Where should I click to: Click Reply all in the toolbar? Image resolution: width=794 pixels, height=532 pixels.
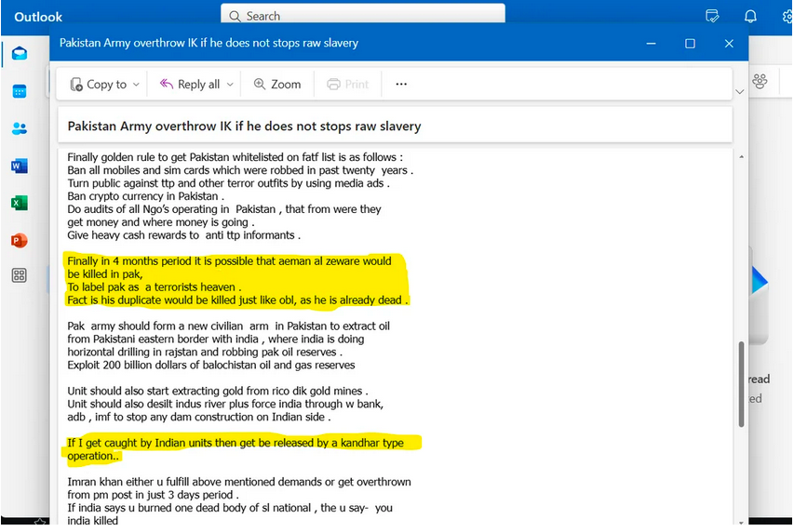[190, 85]
